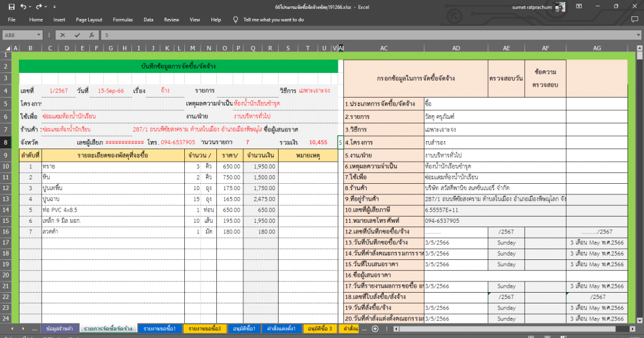Open the Formulas tab
The width and height of the screenshot is (644, 338).
coord(123,20)
